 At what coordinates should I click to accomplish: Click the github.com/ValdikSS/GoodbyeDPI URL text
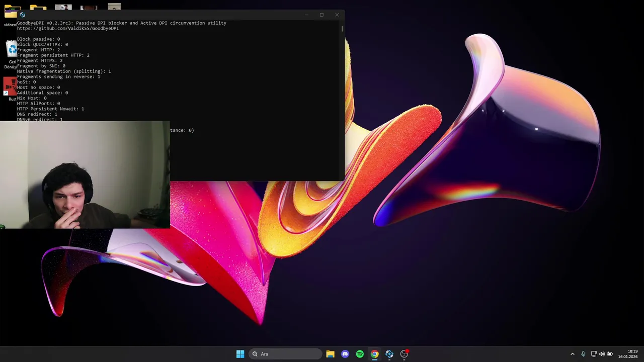68,29
